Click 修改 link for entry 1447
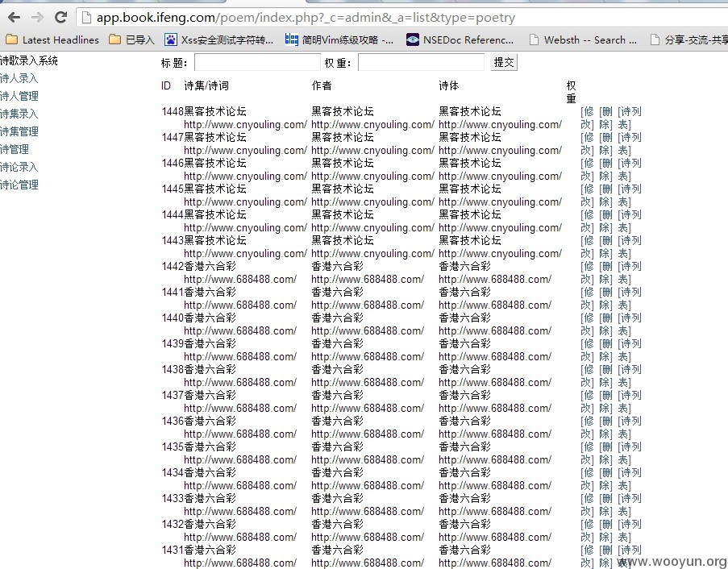Image resolution: width=728 pixels, height=569 pixels. (588, 144)
